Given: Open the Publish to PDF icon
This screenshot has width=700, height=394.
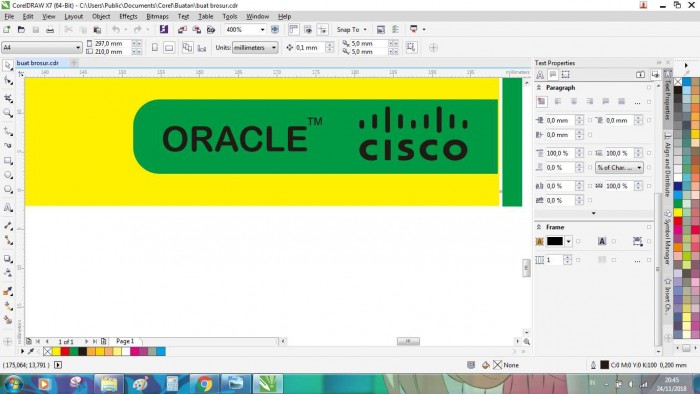Looking at the screenshot, I should coord(211,29).
